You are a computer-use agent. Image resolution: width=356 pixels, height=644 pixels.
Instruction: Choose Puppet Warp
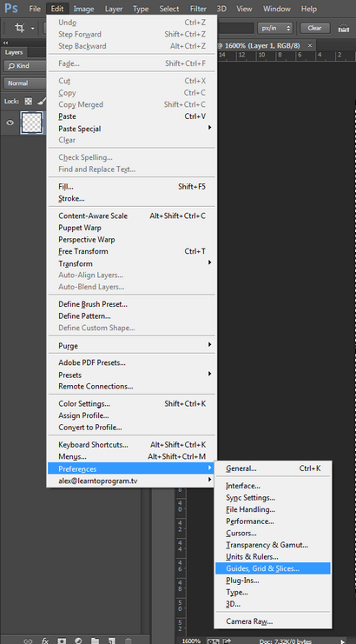(x=132, y=228)
